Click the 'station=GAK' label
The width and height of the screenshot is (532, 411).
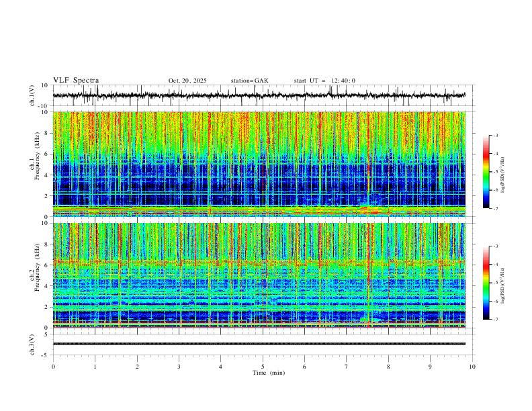[x=249, y=81]
